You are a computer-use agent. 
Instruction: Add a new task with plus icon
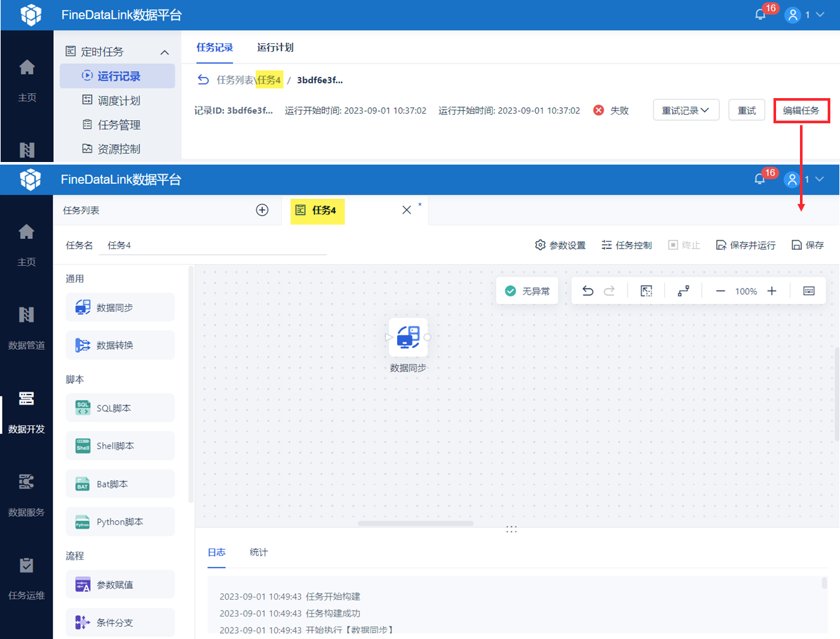(262, 210)
